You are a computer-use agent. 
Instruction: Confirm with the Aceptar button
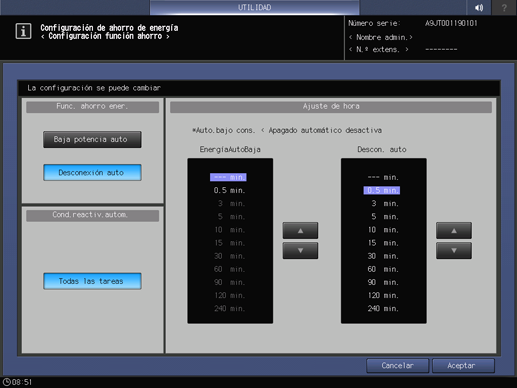point(463,366)
